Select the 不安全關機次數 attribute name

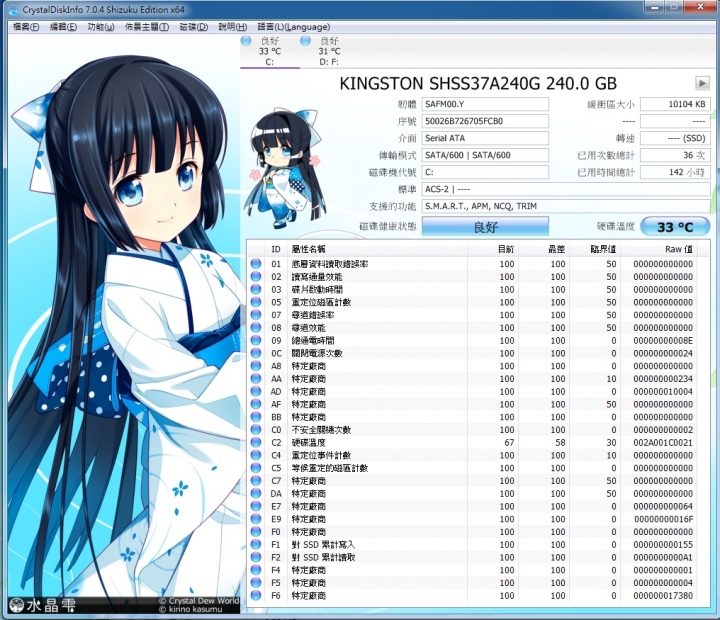point(321,430)
